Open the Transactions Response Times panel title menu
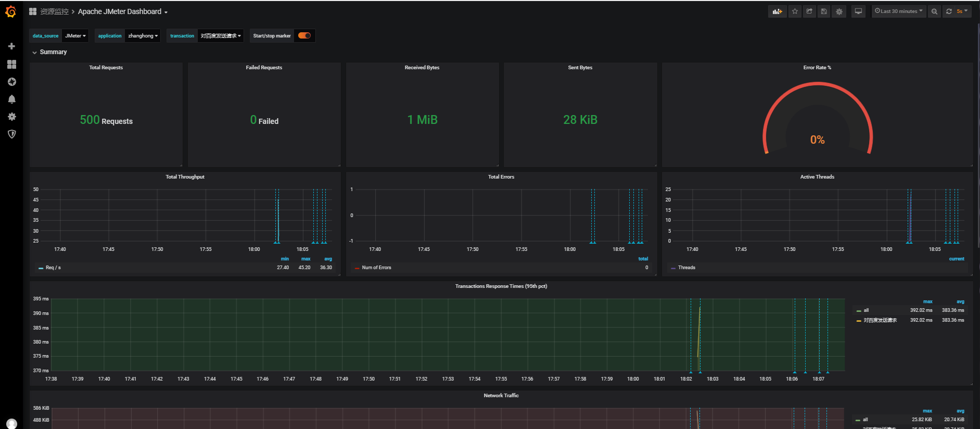 click(501, 286)
